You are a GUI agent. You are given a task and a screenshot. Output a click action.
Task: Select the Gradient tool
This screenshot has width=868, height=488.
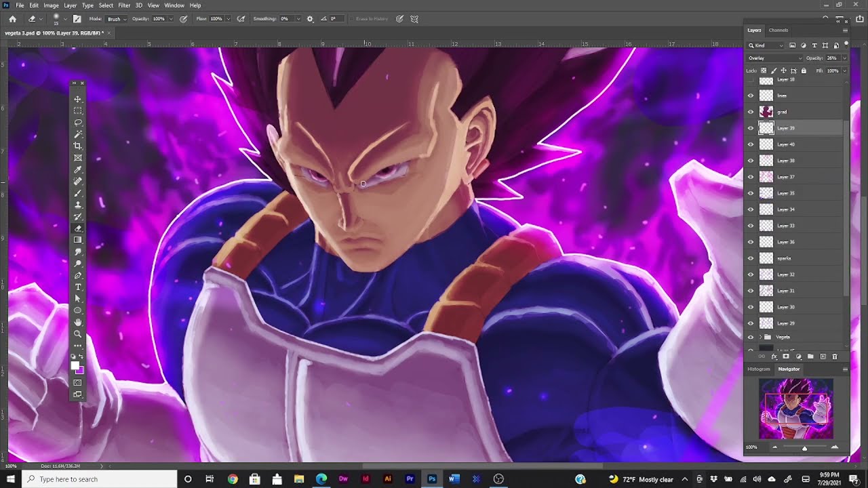(x=77, y=240)
